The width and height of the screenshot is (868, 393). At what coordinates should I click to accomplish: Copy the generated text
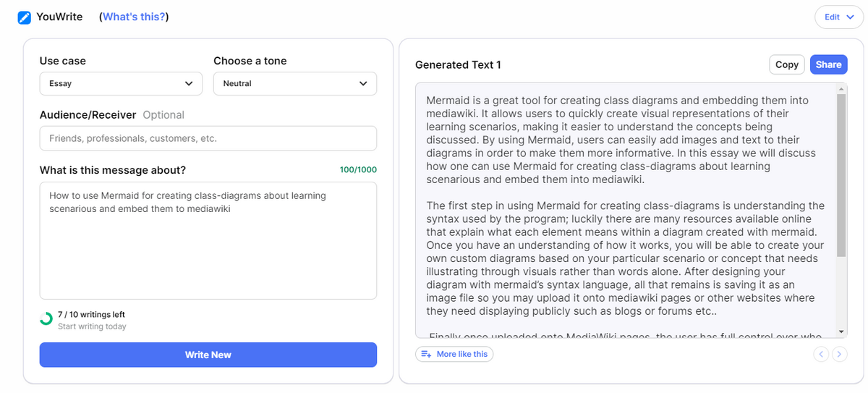(x=786, y=64)
